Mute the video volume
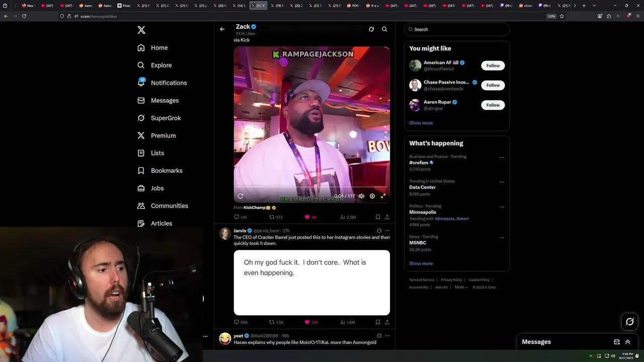 tap(361, 196)
